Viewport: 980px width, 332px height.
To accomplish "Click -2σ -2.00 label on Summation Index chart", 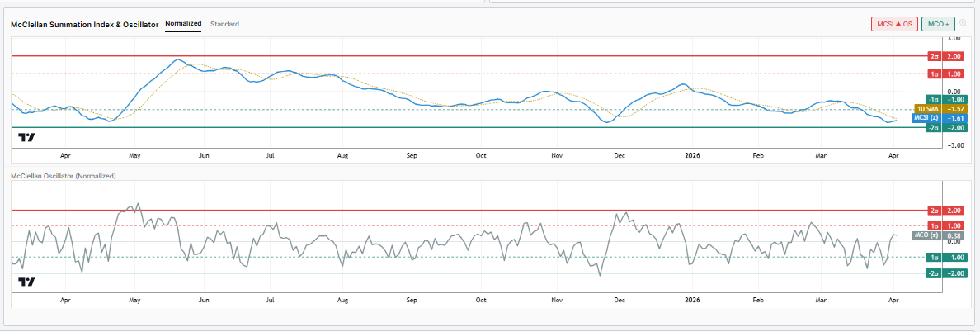I will click(x=948, y=127).
